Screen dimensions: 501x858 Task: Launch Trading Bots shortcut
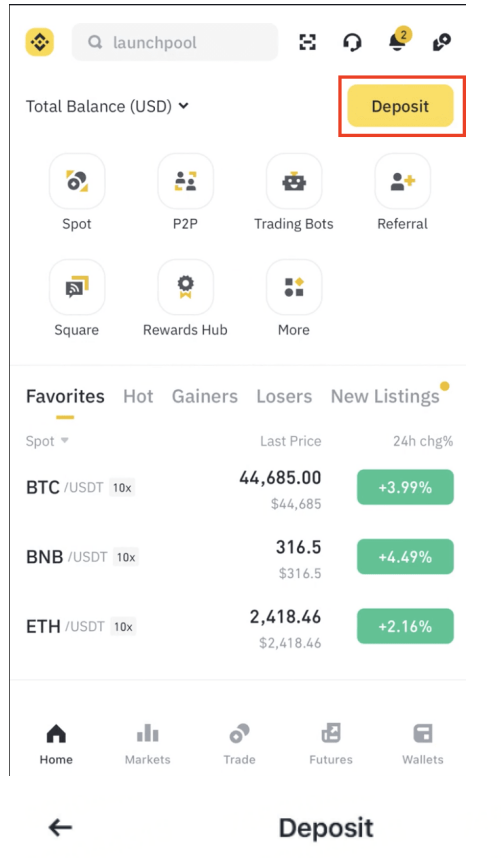294,181
